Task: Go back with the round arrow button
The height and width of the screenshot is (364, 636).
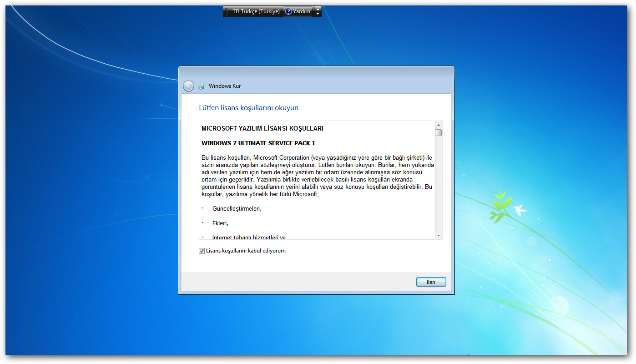Action: pyautogui.click(x=188, y=86)
